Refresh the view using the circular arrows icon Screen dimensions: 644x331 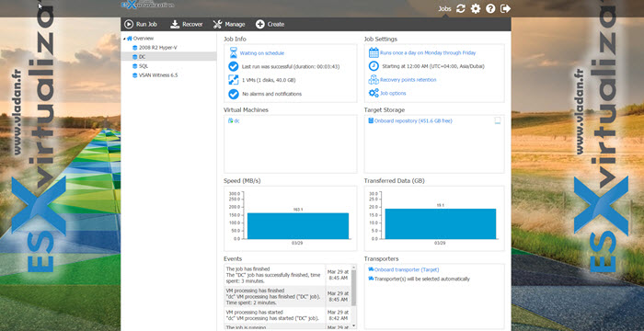click(460, 8)
